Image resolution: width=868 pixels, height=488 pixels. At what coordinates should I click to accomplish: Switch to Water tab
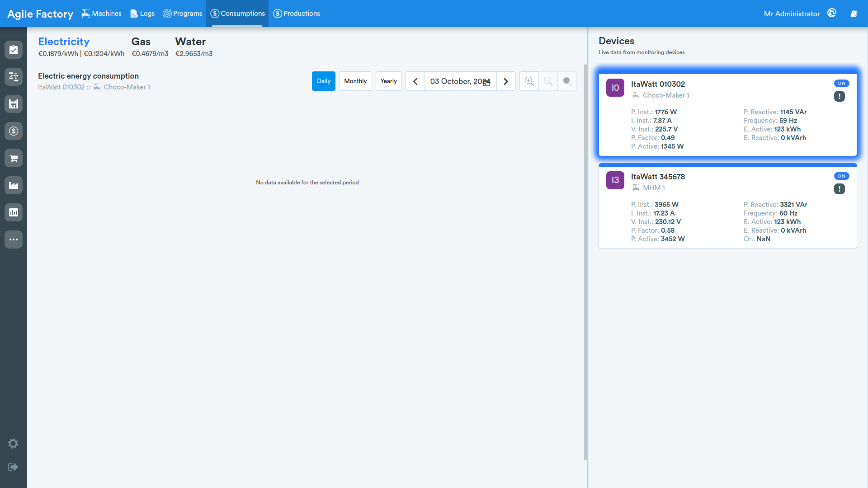(x=194, y=47)
